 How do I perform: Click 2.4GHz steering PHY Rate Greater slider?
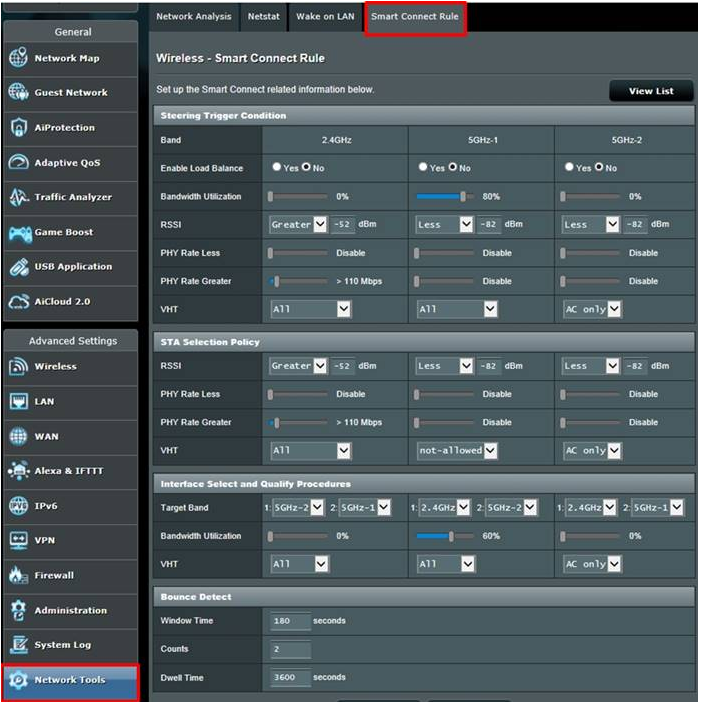(x=299, y=281)
